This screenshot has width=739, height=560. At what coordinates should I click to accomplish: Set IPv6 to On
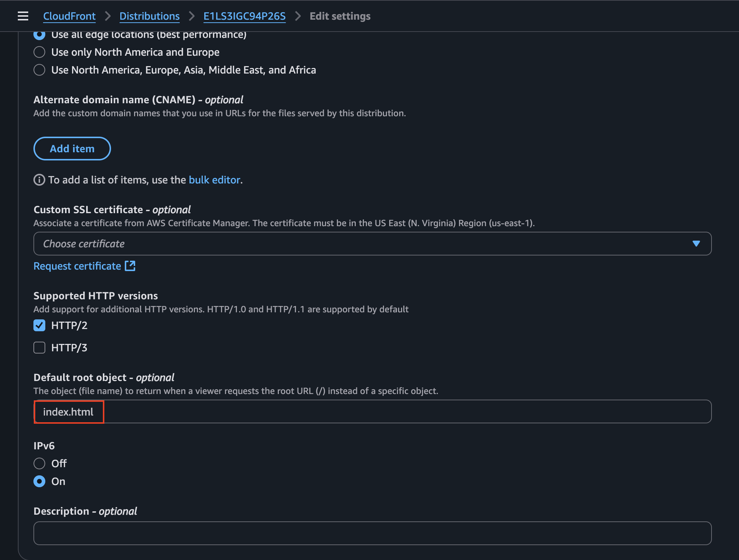39,481
